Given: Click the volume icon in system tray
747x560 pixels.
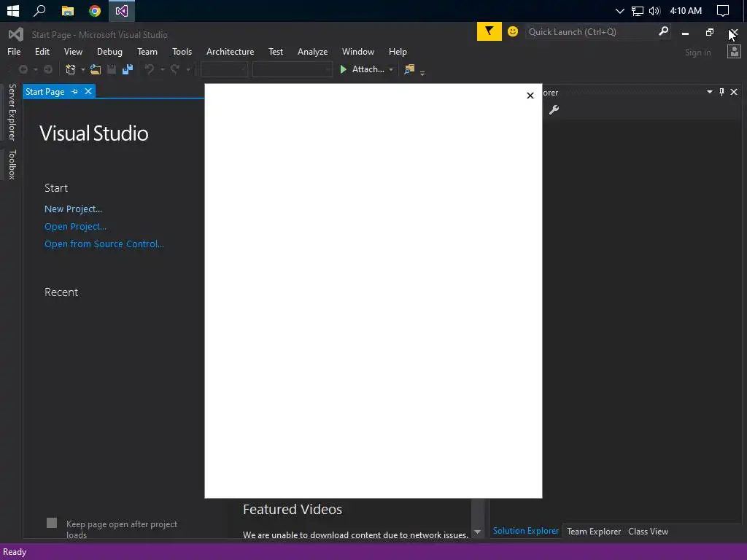Looking at the screenshot, I should 654,10.
